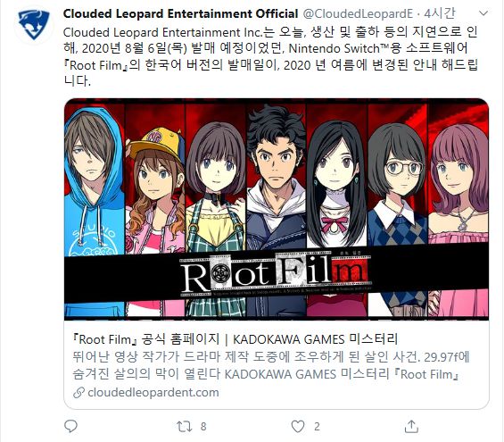Image resolution: width=504 pixels, height=442 pixels.
Task: Click the Clouded Leopard profile avatar
Action: [x=34, y=24]
